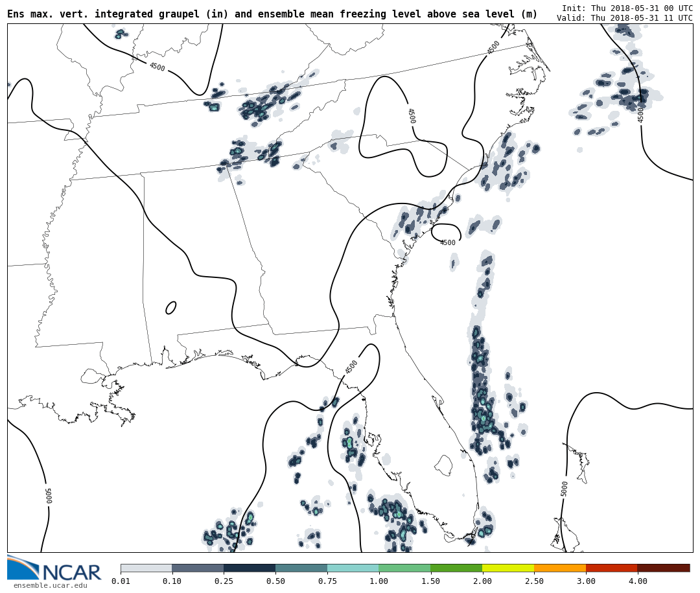This screenshot has width=700, height=593.
Task: Select the 2.50–3.00 orange legend swatch
Action: (560, 568)
